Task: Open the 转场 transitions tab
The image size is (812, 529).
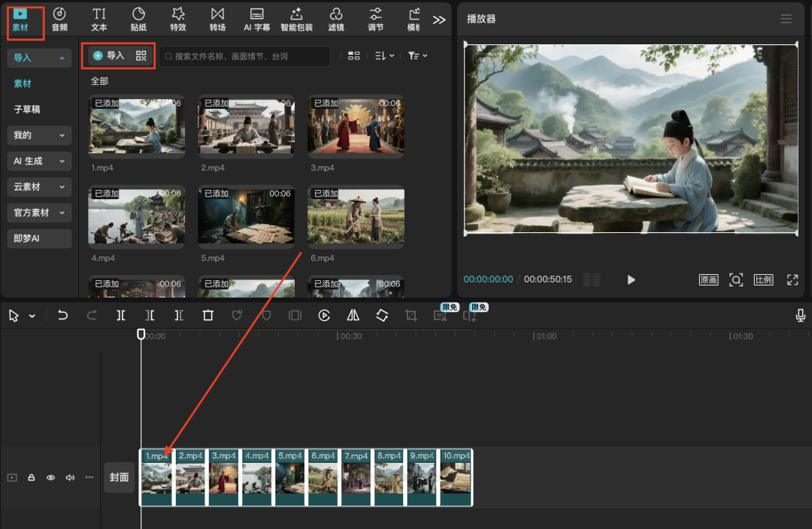Action: (217, 20)
